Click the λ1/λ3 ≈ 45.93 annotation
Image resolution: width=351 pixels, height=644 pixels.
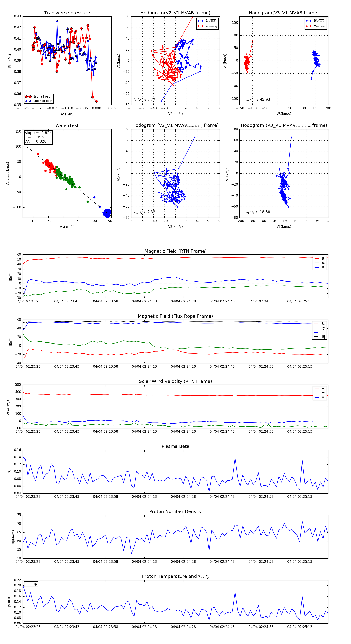[258, 100]
